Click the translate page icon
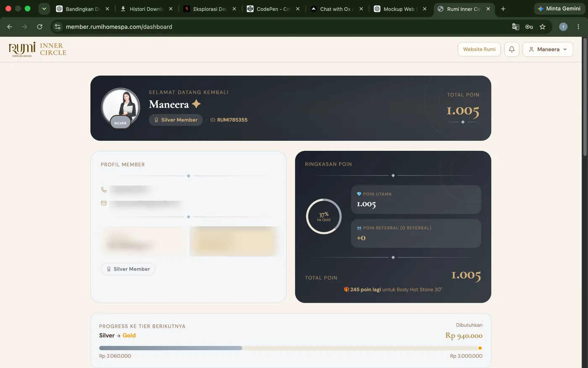Screen dimensions: 588x368 (516, 26)
